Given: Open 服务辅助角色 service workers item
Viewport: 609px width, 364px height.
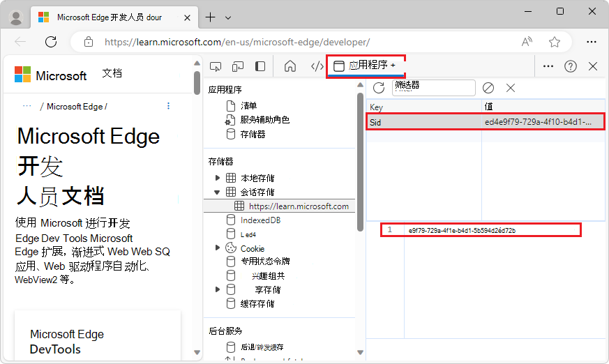Looking at the screenshot, I should pyautogui.click(x=264, y=120).
